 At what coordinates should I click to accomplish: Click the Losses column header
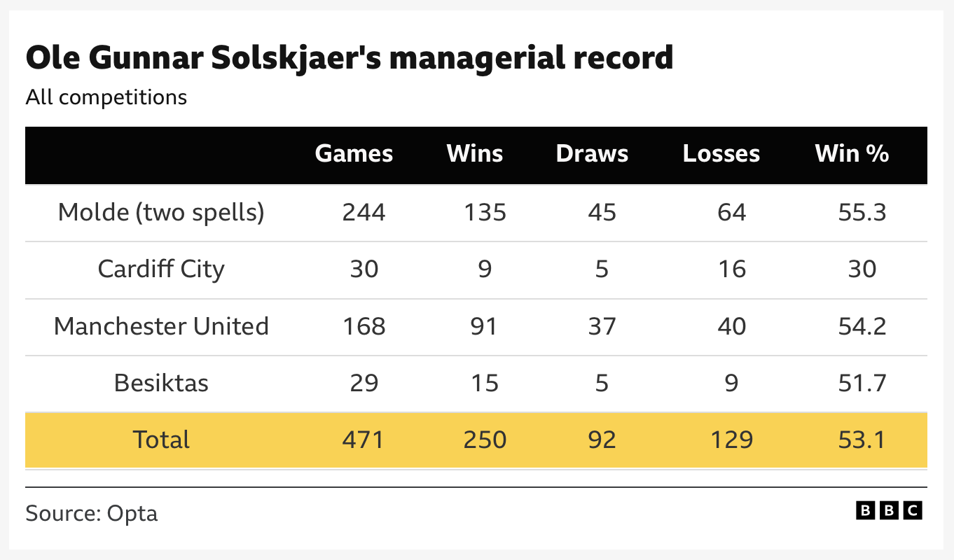(x=721, y=154)
